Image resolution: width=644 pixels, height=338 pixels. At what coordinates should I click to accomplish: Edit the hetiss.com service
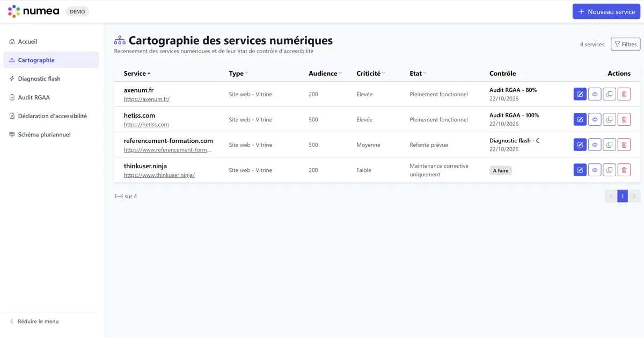[x=580, y=119]
